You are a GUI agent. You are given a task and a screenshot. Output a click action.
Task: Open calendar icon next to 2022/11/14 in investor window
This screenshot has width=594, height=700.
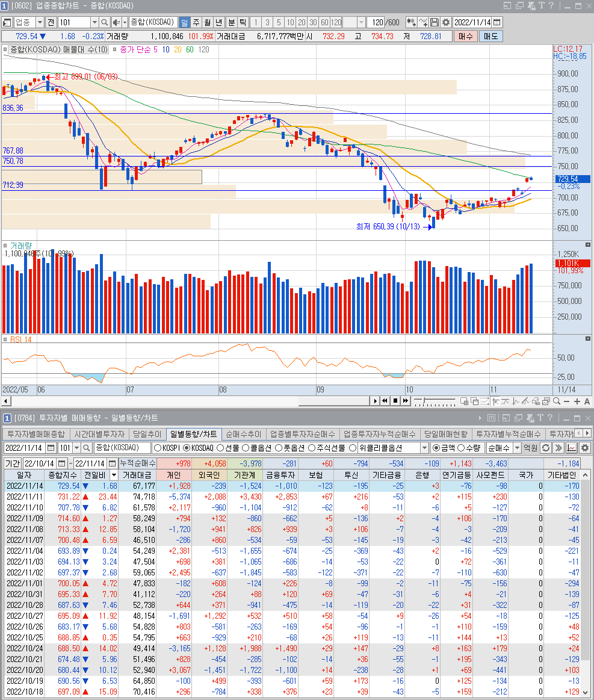tap(51, 448)
